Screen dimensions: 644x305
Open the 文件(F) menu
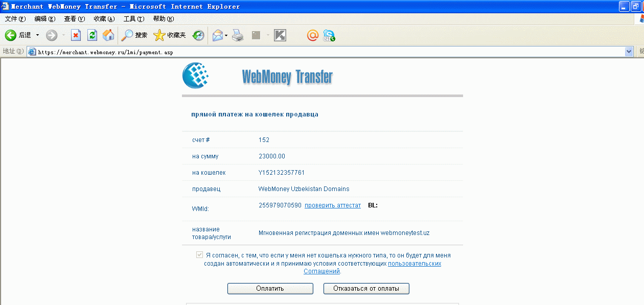(x=15, y=19)
